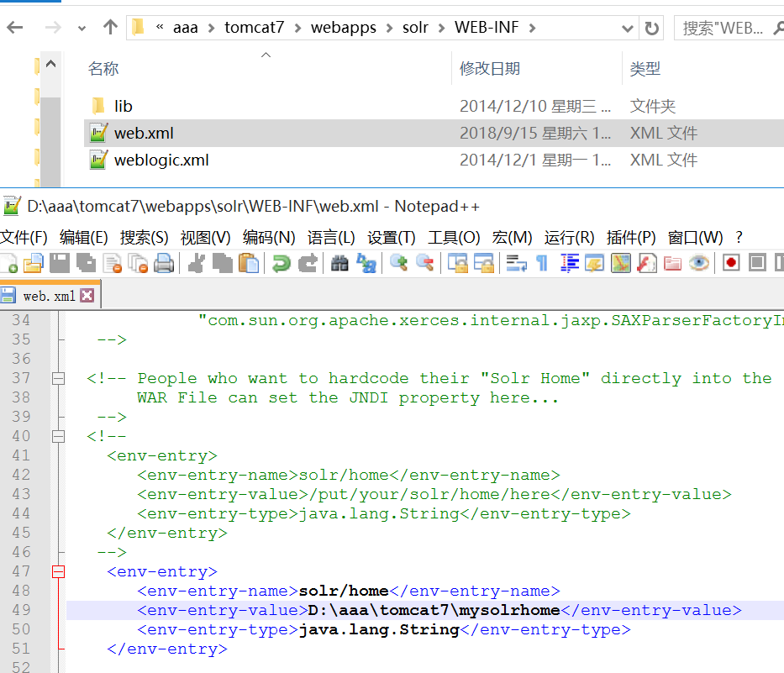
Task: Toggle show all characters pilcrow icon
Action: click(x=542, y=263)
